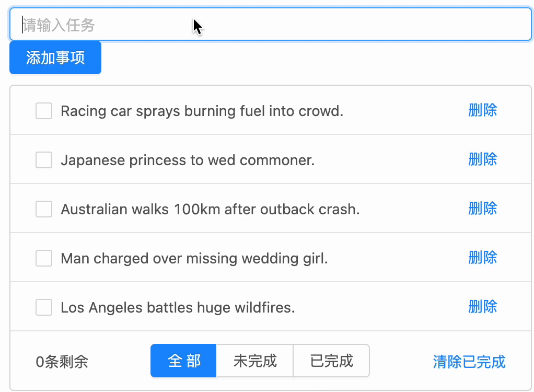
Task: Remove the 'Australian walks 100km' task with 删除
Action: click(483, 209)
